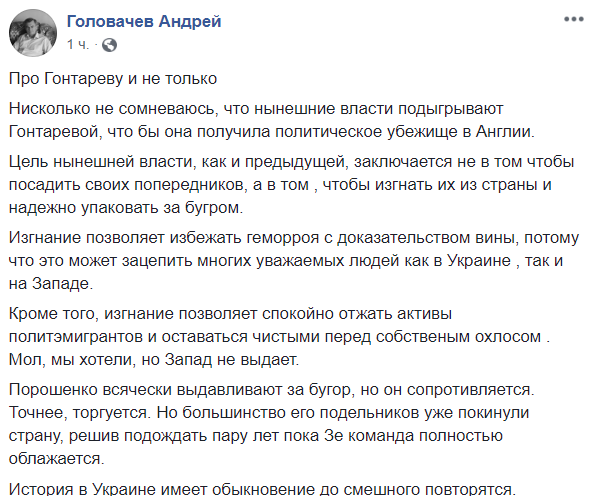Click the short line 'на Западе.'
Viewport: 590px width, 496px height.
point(51,284)
